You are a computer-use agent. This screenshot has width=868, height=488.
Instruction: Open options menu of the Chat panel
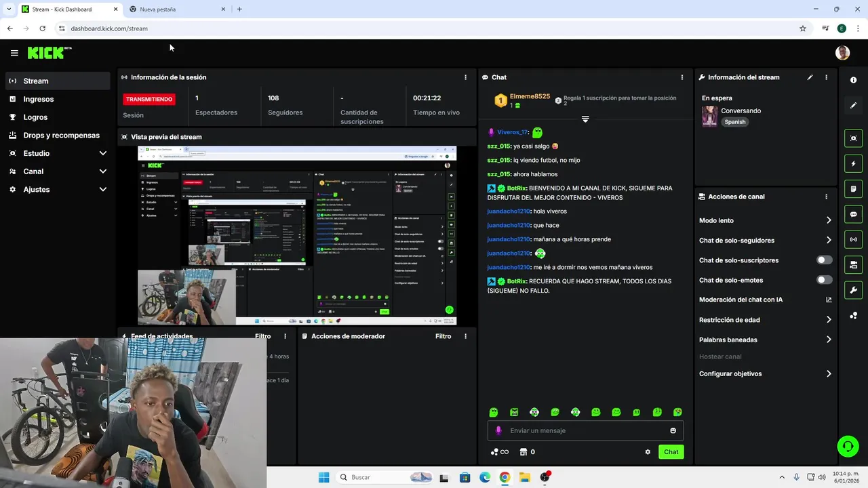(682, 77)
